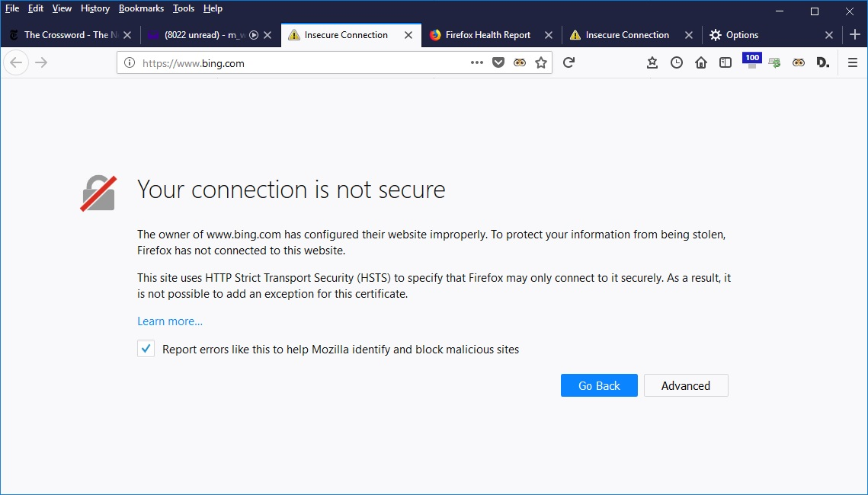Reload the current page
The height and width of the screenshot is (495, 868).
tap(569, 63)
